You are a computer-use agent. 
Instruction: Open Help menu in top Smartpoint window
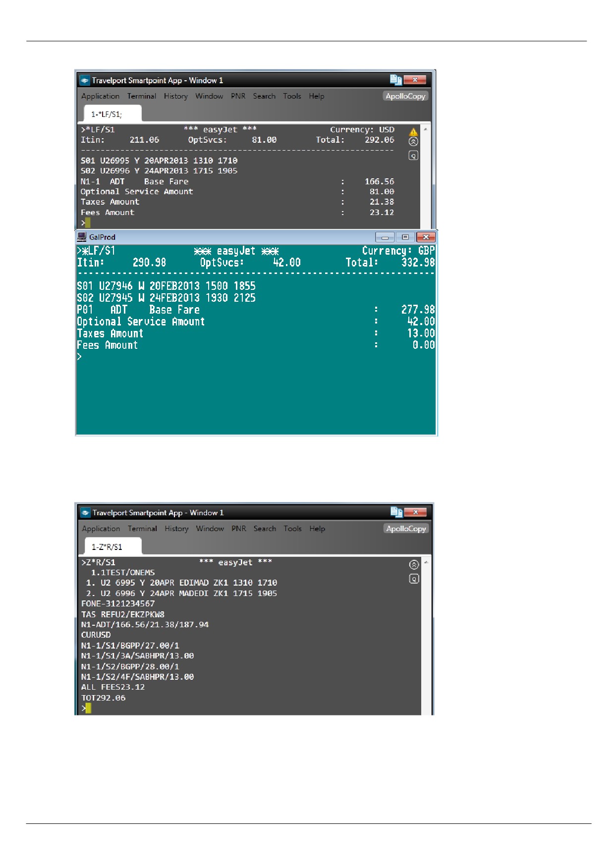click(316, 96)
